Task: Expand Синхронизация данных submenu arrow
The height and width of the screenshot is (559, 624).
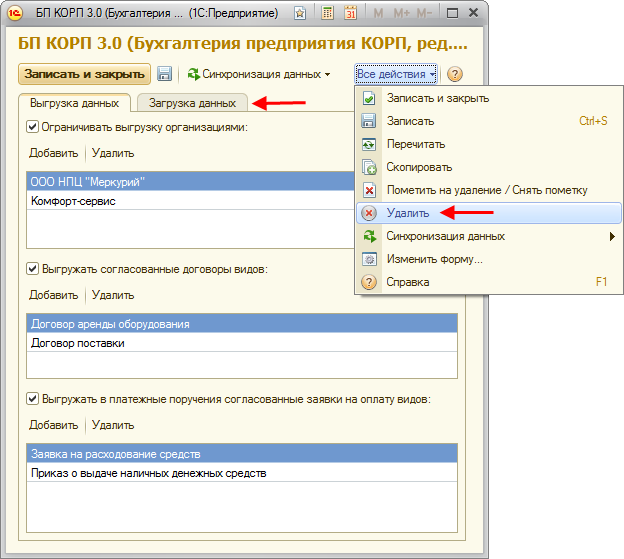Action: point(612,236)
